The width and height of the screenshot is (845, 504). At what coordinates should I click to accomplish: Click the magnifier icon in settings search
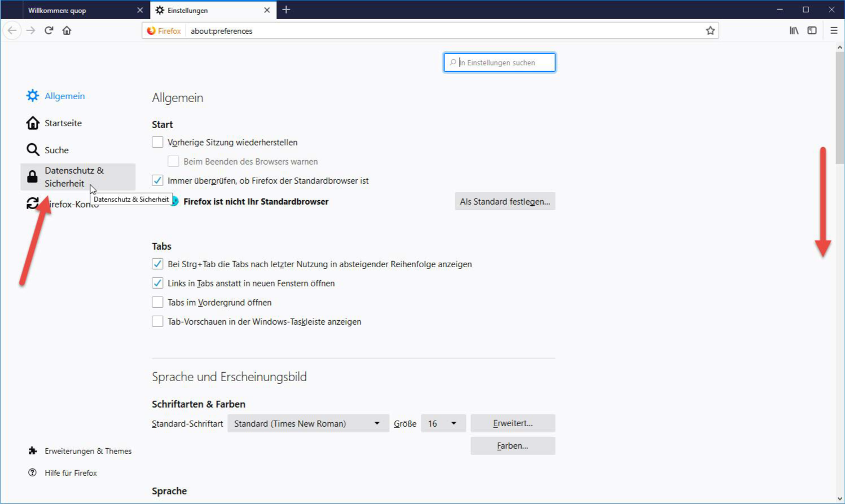point(452,63)
